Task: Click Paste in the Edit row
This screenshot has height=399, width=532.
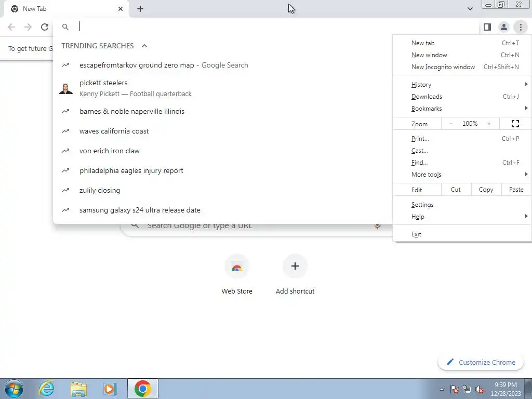Action: [x=516, y=190]
